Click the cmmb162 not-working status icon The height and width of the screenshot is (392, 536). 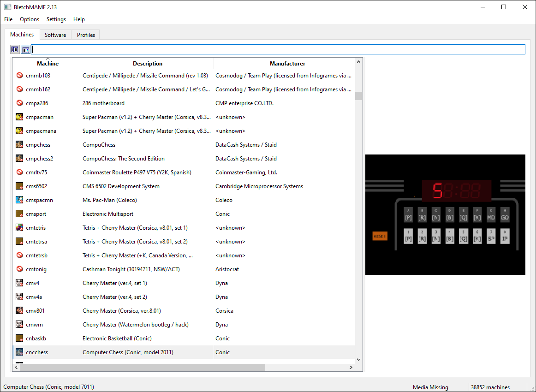pyautogui.click(x=19, y=89)
